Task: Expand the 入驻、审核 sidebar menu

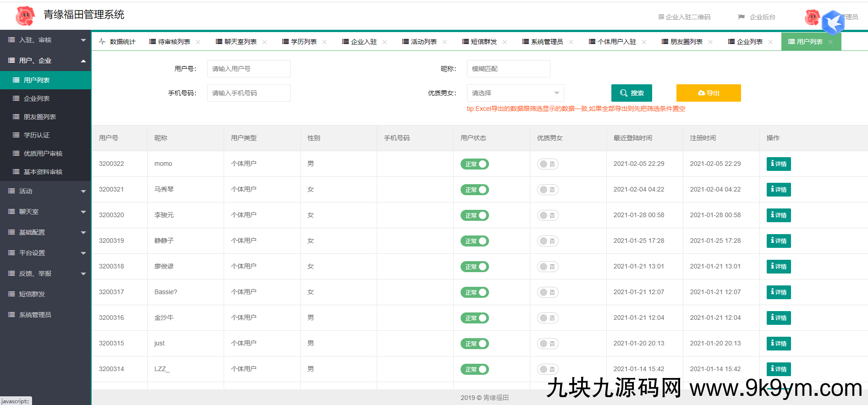Action: click(45, 40)
